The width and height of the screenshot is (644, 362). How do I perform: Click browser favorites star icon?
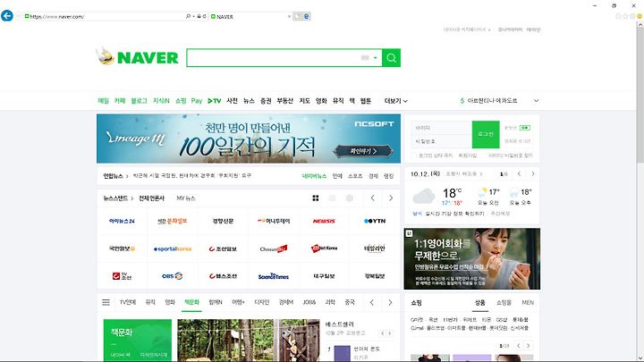[x=625, y=16]
